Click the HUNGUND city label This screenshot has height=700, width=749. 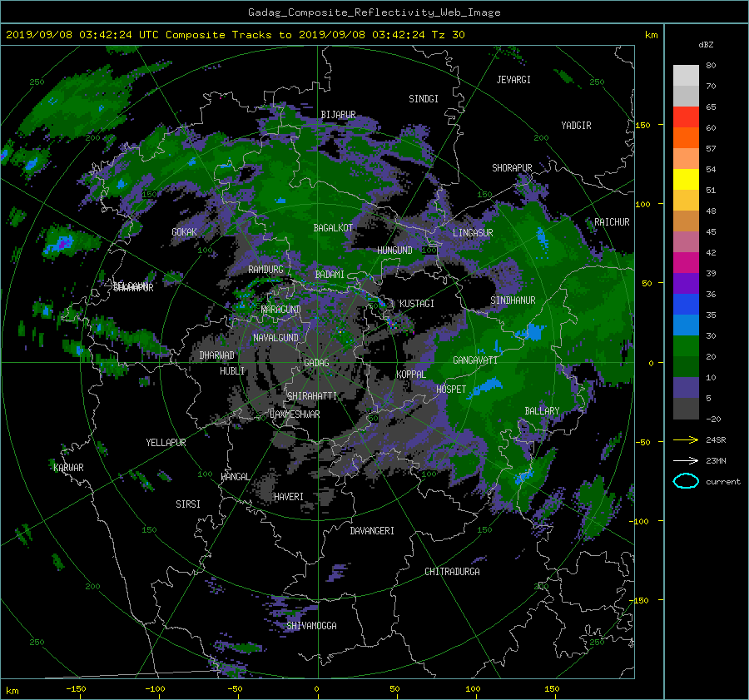click(x=394, y=251)
